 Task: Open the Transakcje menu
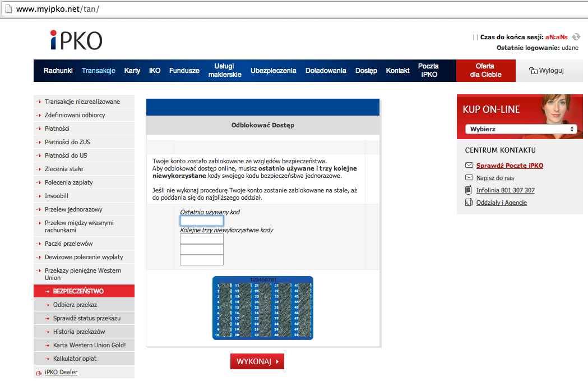(x=99, y=71)
